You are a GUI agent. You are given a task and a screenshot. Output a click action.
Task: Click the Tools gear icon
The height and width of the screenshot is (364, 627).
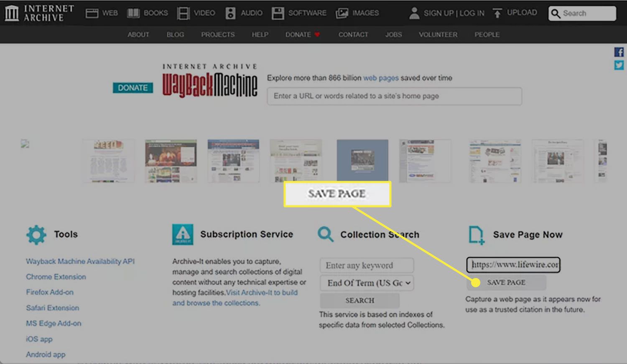click(x=36, y=235)
